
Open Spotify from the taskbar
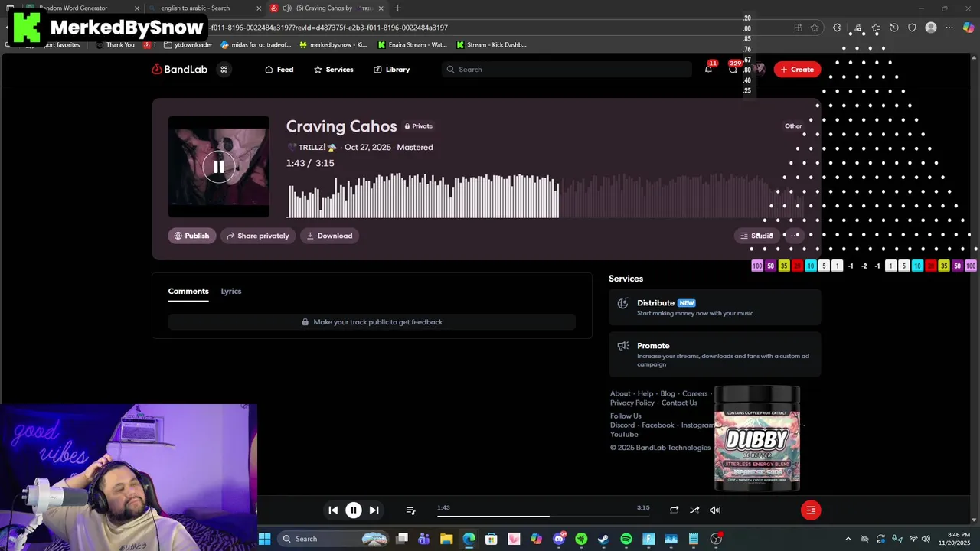click(x=626, y=539)
